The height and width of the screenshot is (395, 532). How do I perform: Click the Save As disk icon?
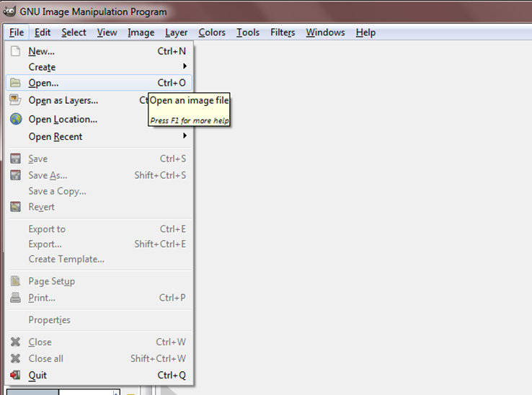tap(15, 175)
